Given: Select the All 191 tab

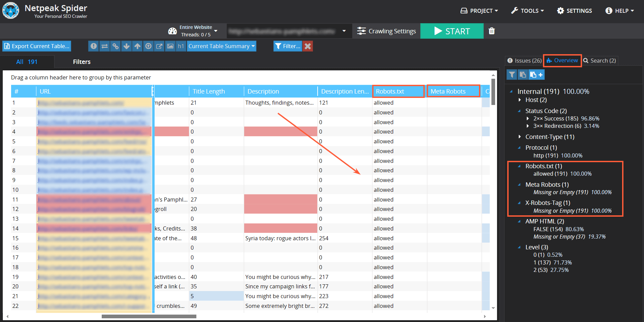Looking at the screenshot, I should click(x=27, y=62).
